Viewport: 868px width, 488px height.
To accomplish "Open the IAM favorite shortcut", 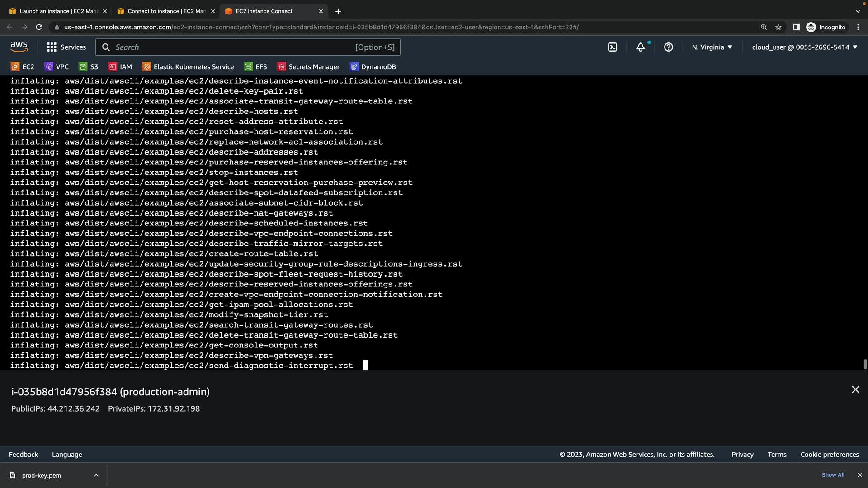I will pyautogui.click(x=120, y=67).
